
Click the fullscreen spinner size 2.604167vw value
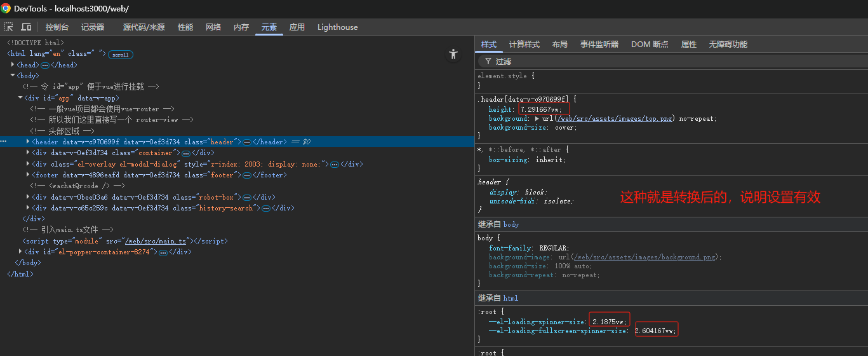pyautogui.click(x=655, y=331)
